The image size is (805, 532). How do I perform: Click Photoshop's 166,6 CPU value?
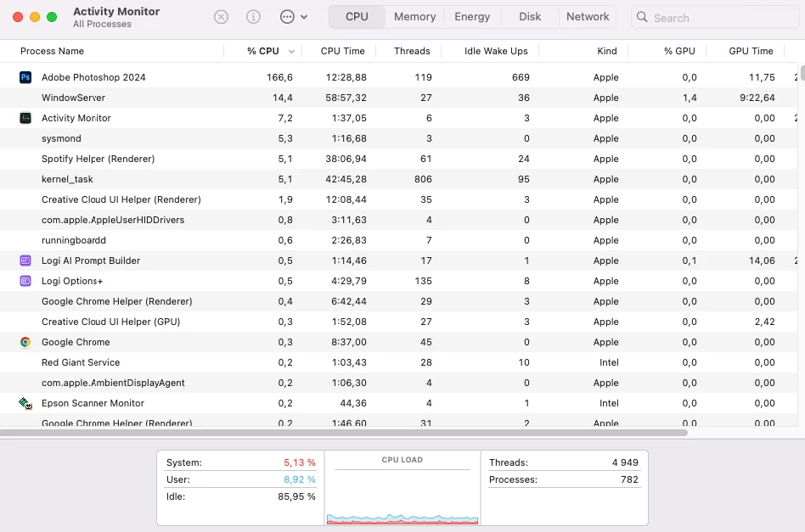(x=279, y=77)
